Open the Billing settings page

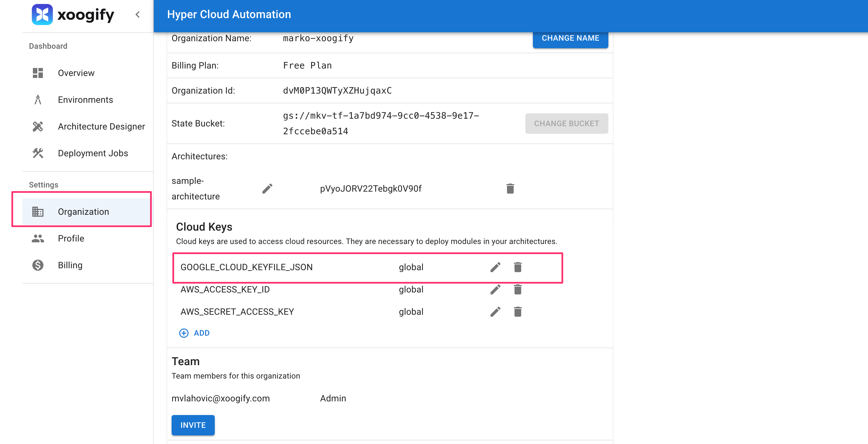(70, 265)
